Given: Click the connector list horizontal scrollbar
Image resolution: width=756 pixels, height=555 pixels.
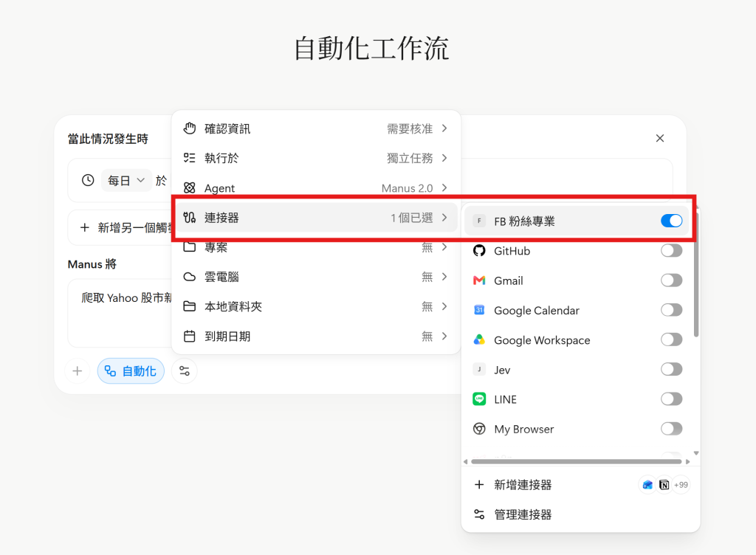Looking at the screenshot, I should point(576,461).
